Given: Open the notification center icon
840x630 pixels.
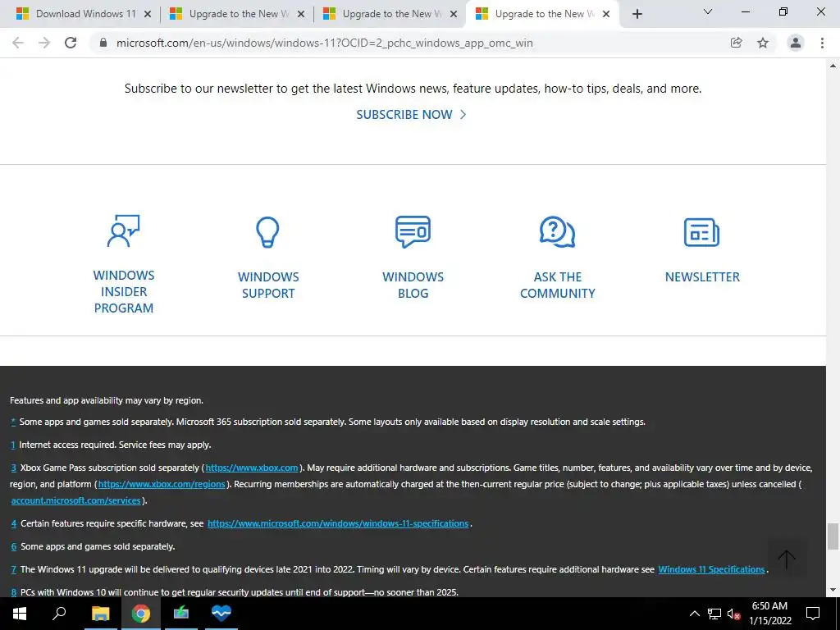Looking at the screenshot, I should click(x=813, y=614).
